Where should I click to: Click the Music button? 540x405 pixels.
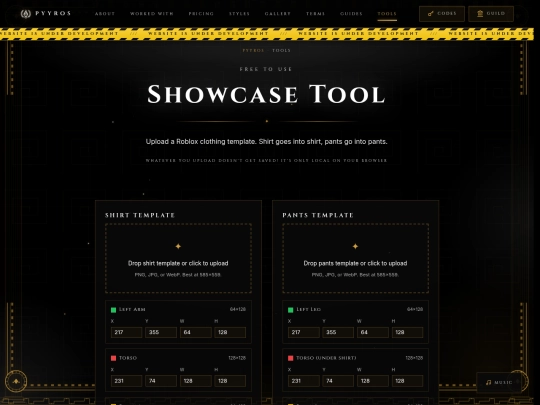coord(499,382)
